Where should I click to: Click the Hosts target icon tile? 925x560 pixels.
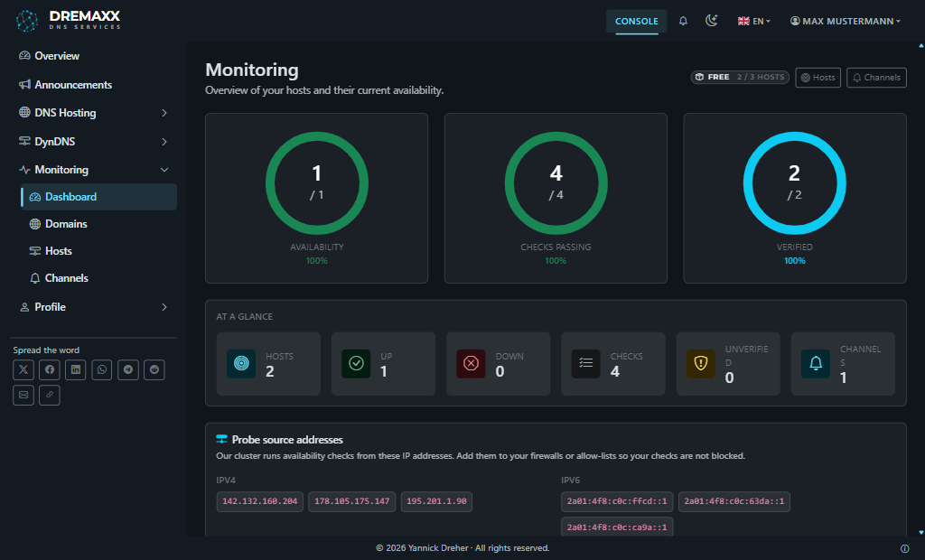pos(241,363)
